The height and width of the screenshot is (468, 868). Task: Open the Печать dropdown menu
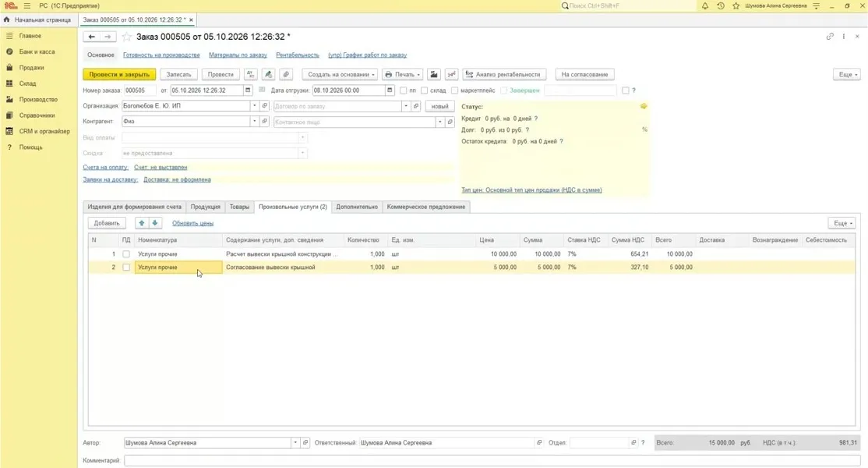403,74
